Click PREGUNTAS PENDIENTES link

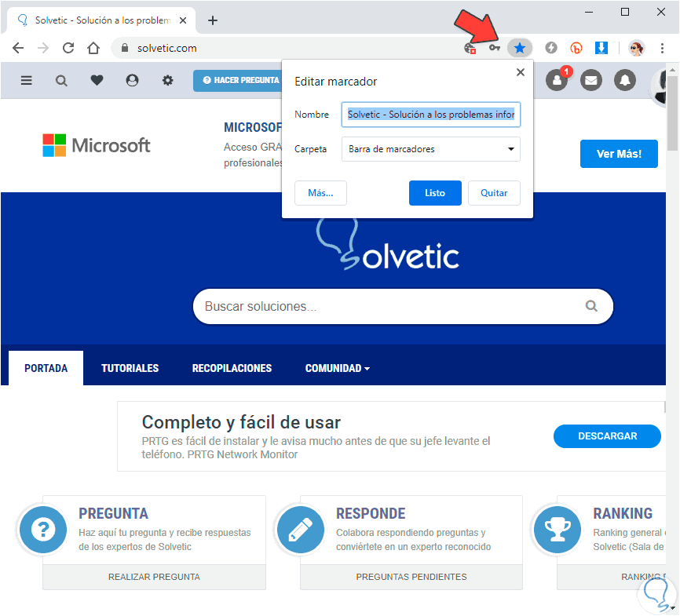click(x=411, y=577)
